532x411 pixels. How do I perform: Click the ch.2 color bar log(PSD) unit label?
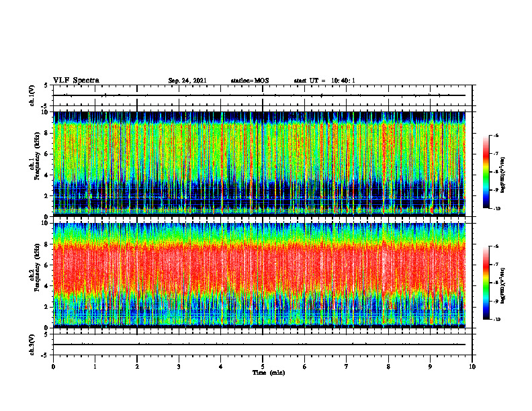(504, 285)
